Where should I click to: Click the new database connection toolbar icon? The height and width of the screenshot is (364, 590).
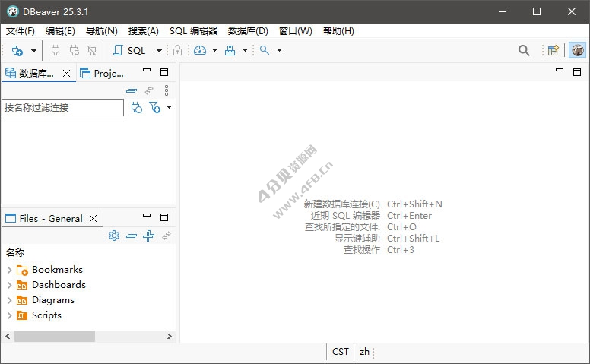[x=17, y=50]
